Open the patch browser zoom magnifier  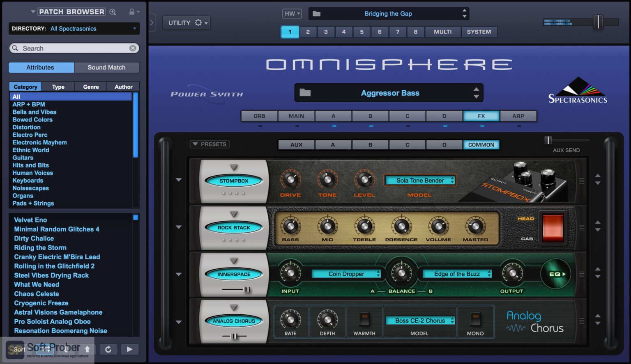(x=113, y=12)
